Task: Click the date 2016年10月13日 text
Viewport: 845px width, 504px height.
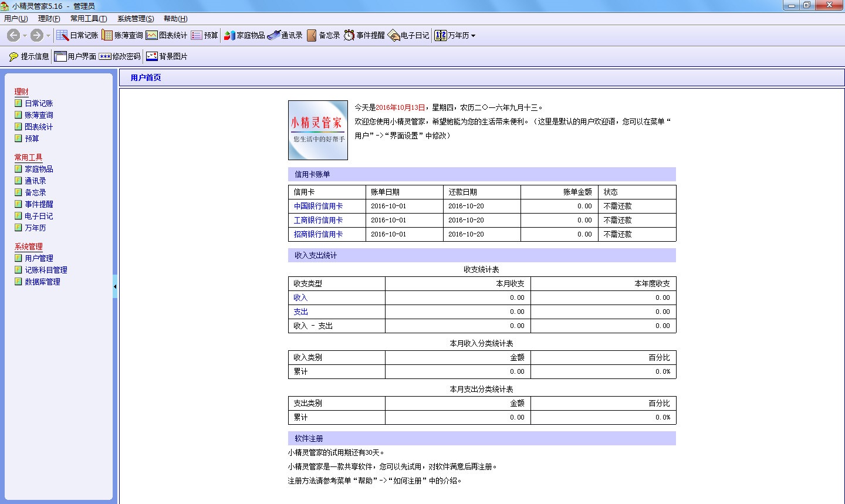Action: [x=400, y=107]
